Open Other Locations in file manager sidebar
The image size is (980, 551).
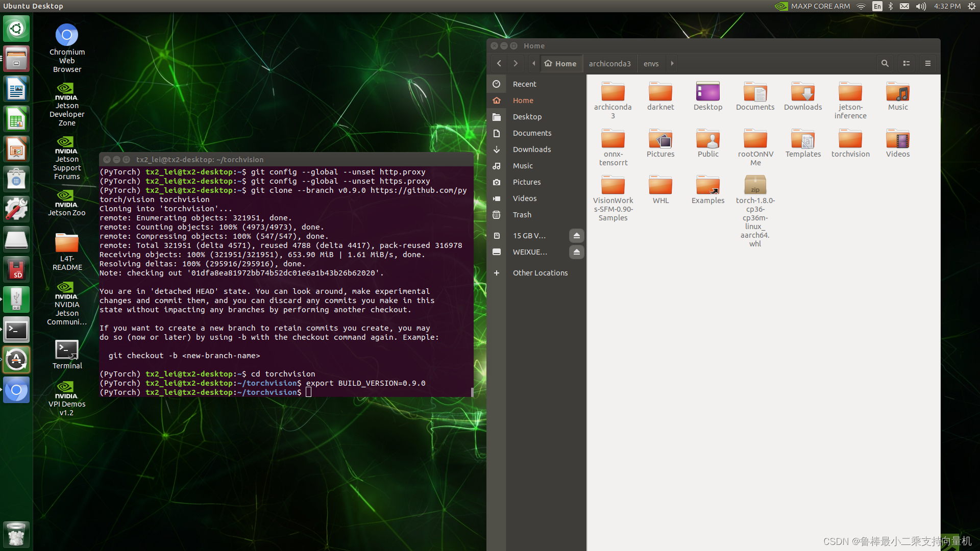coord(540,272)
